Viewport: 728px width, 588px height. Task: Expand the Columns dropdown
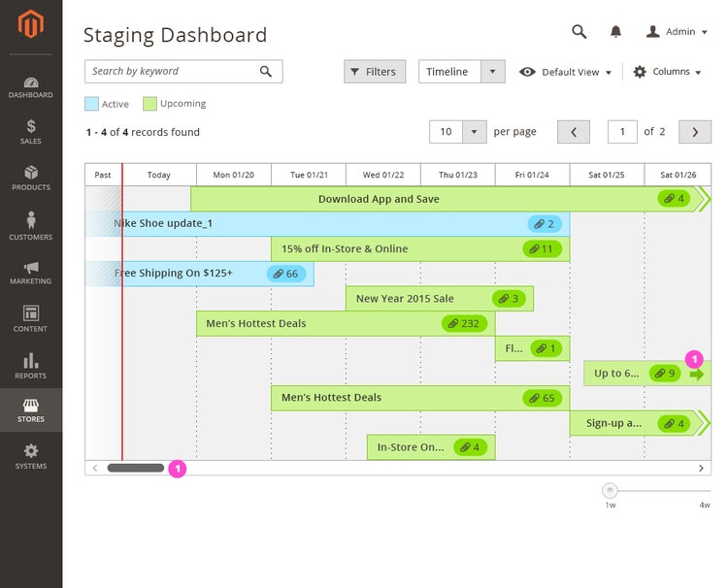[x=667, y=72]
